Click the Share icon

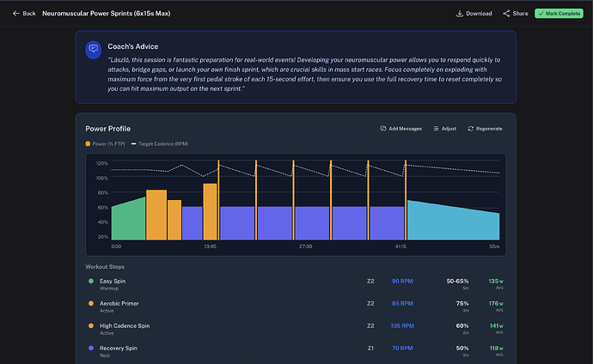pyautogui.click(x=506, y=14)
